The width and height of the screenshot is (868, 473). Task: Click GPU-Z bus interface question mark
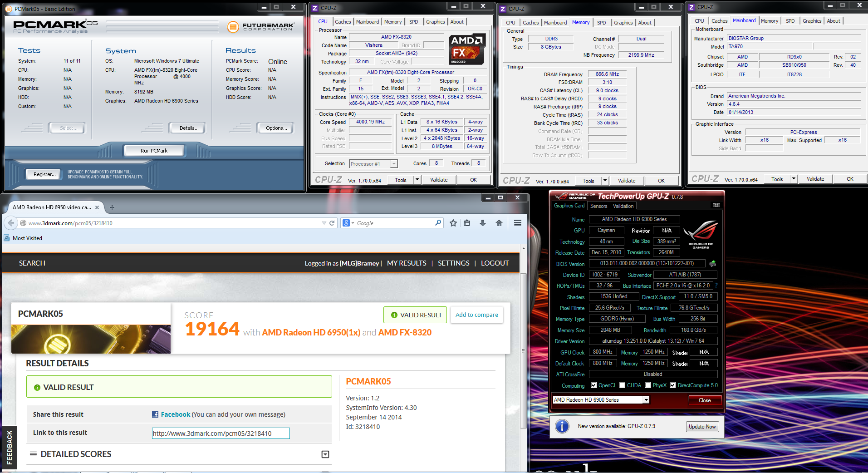(x=716, y=286)
